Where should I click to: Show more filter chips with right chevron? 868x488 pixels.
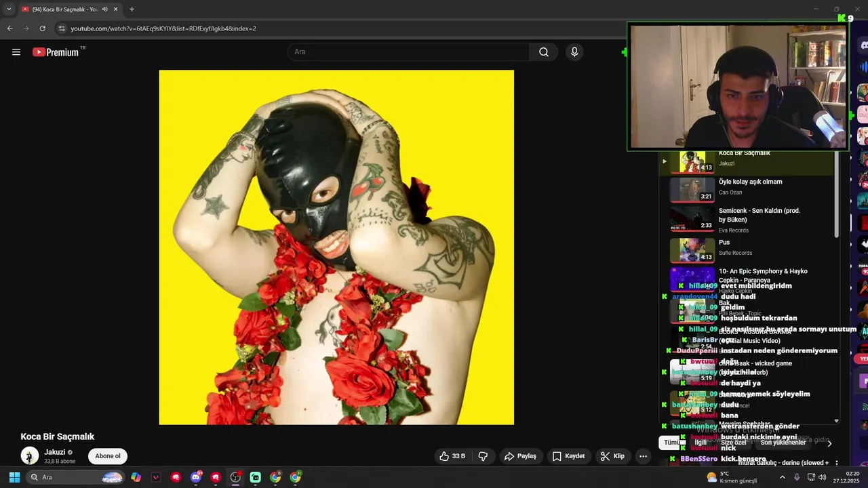pyautogui.click(x=829, y=443)
